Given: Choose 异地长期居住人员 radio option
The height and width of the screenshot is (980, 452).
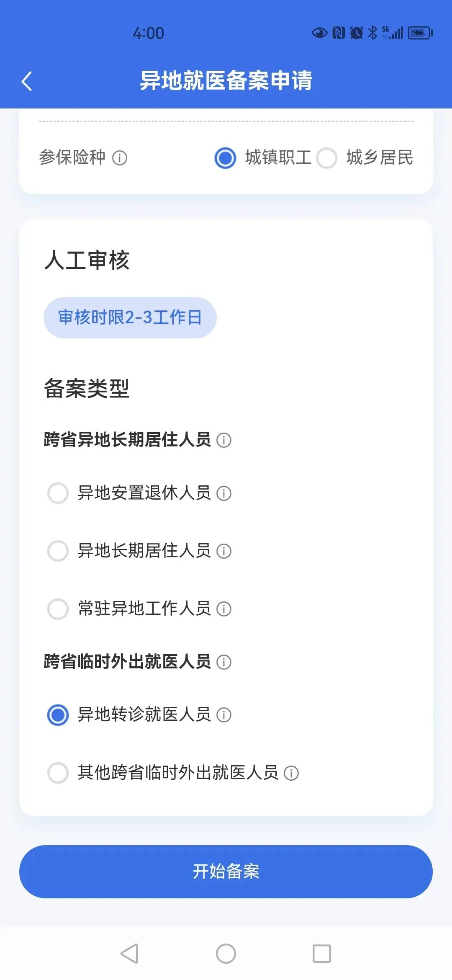Looking at the screenshot, I should coord(58,551).
